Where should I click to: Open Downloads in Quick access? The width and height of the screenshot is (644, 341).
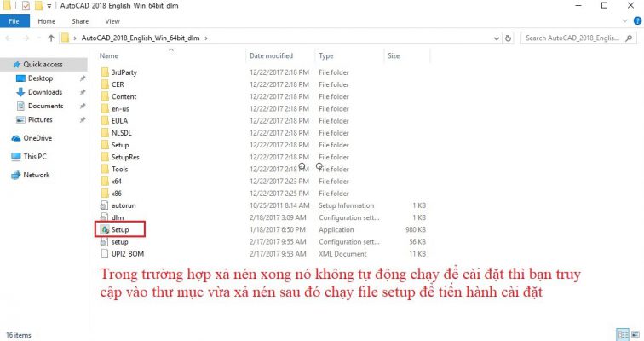coord(44,92)
